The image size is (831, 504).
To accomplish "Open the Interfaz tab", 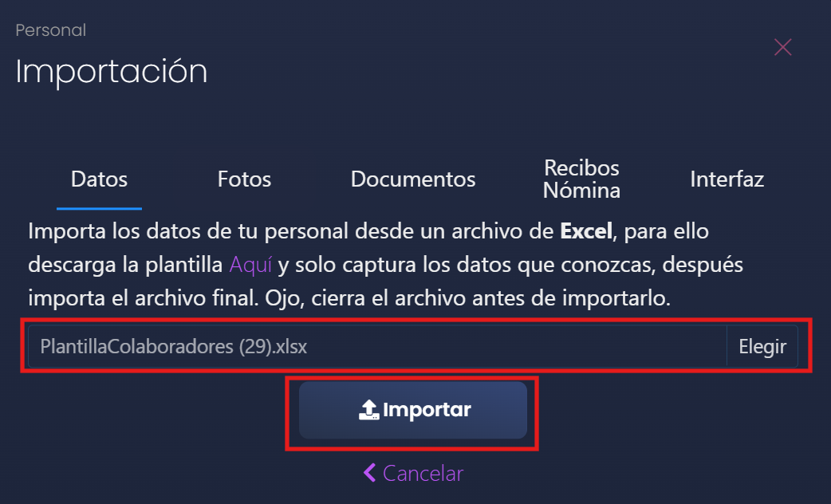I will click(x=727, y=179).
